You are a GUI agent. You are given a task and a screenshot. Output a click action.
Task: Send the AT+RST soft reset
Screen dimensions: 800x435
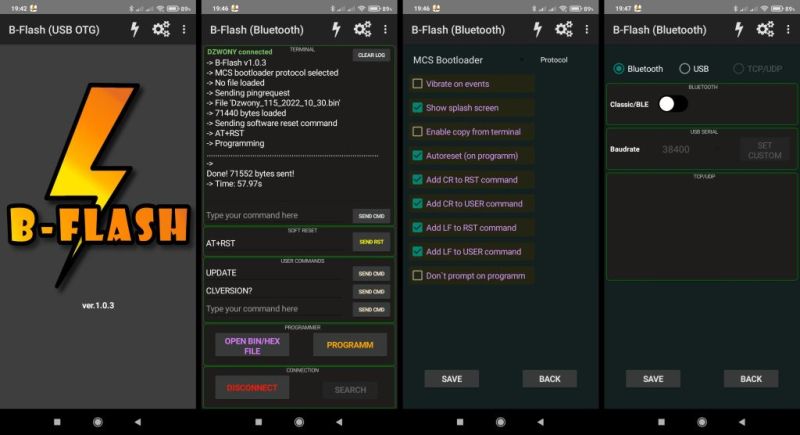coord(371,242)
